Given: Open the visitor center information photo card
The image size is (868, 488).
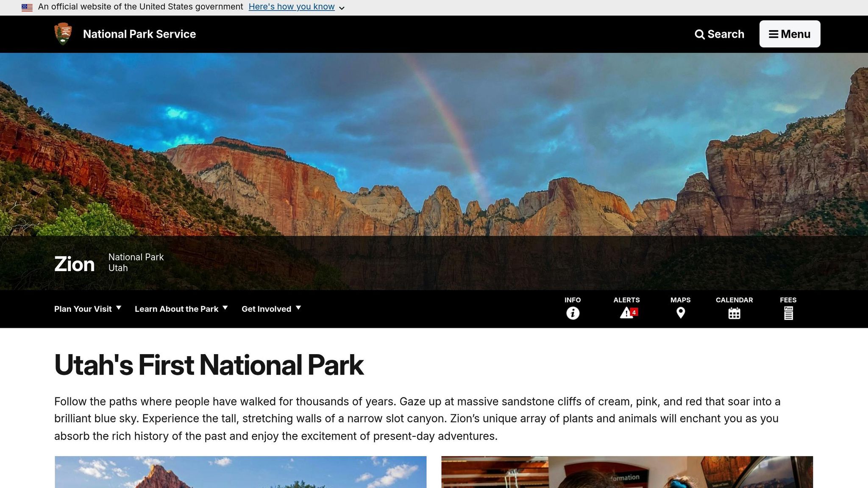Looking at the screenshot, I should (x=627, y=472).
